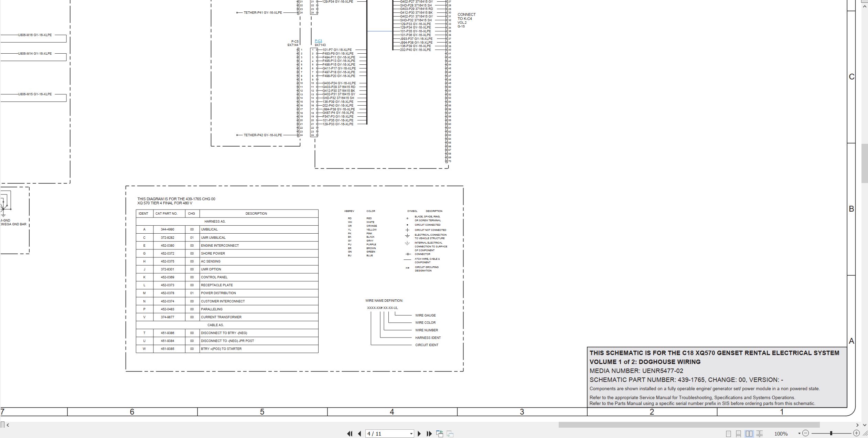Click the 'CONNECT TO K-C4' label
The height and width of the screenshot is (438, 868).
click(467, 17)
